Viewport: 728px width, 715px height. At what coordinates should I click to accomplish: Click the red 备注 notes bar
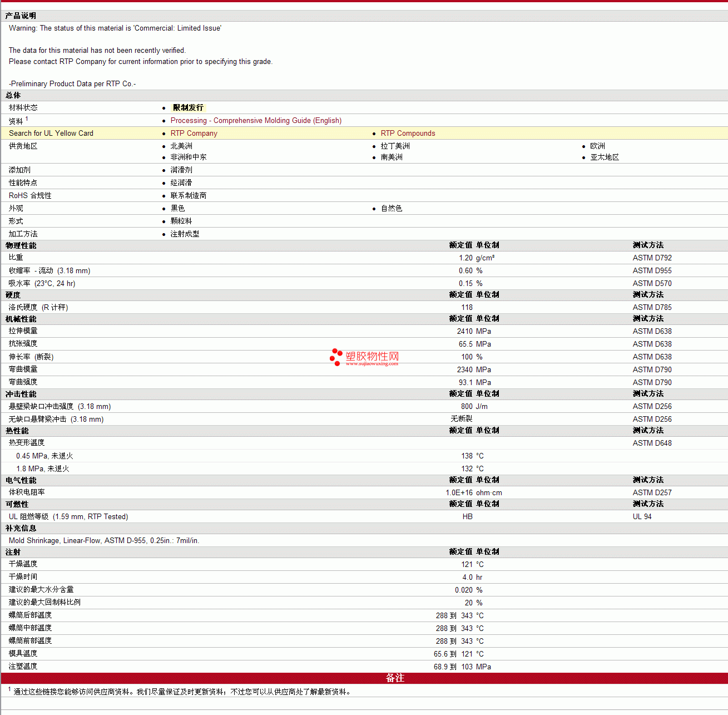pos(364,678)
